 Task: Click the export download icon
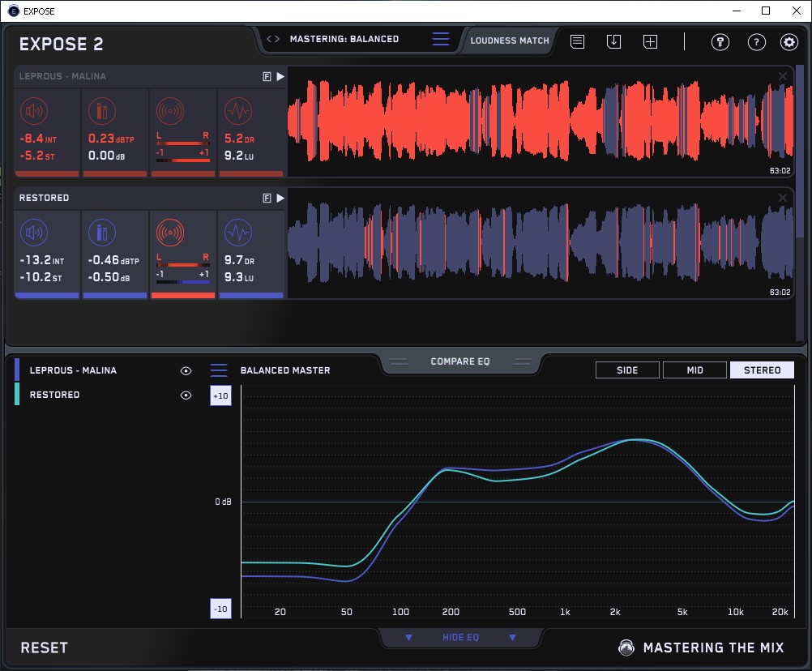(613, 41)
